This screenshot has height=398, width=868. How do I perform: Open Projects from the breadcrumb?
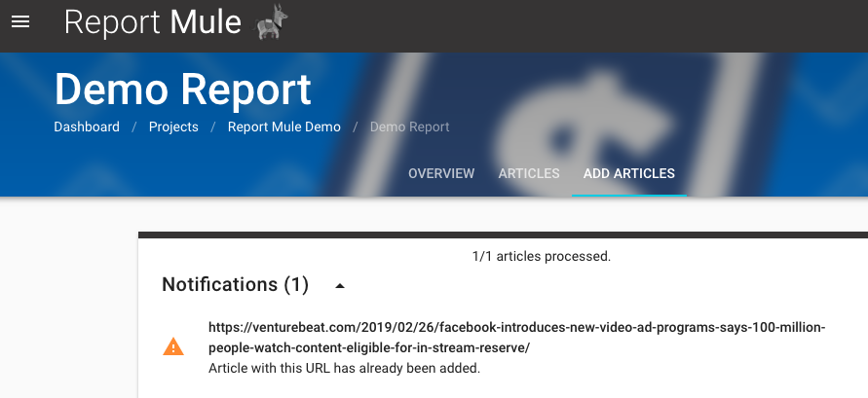coord(173,127)
